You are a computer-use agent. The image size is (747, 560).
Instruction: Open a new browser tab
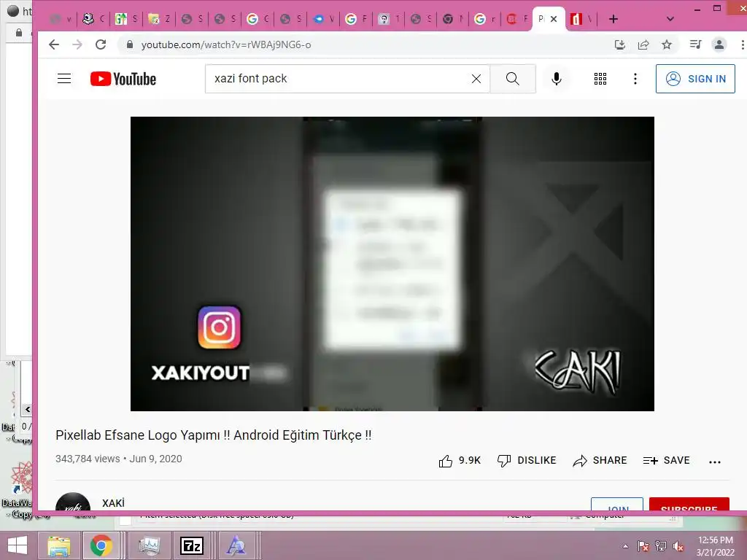(614, 19)
